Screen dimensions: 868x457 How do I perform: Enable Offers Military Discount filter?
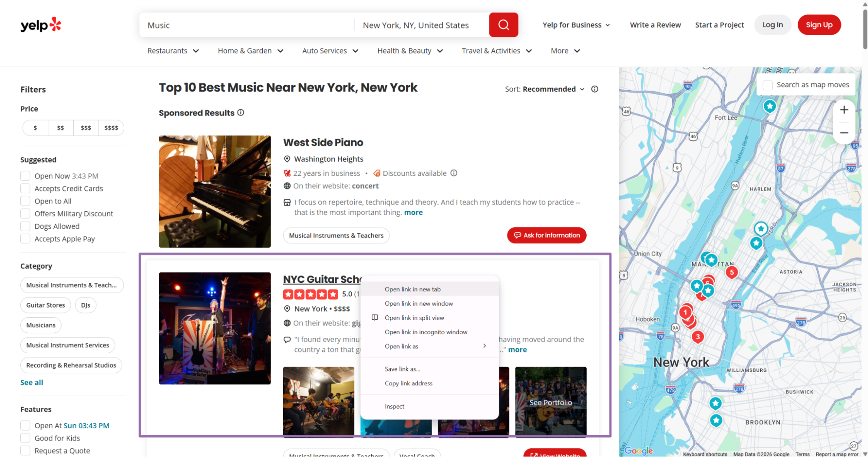25,214
